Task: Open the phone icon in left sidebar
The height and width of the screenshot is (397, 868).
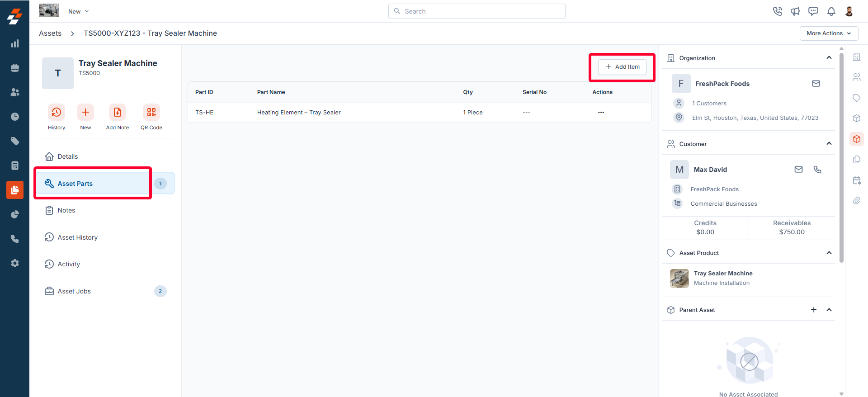Action: click(15, 239)
